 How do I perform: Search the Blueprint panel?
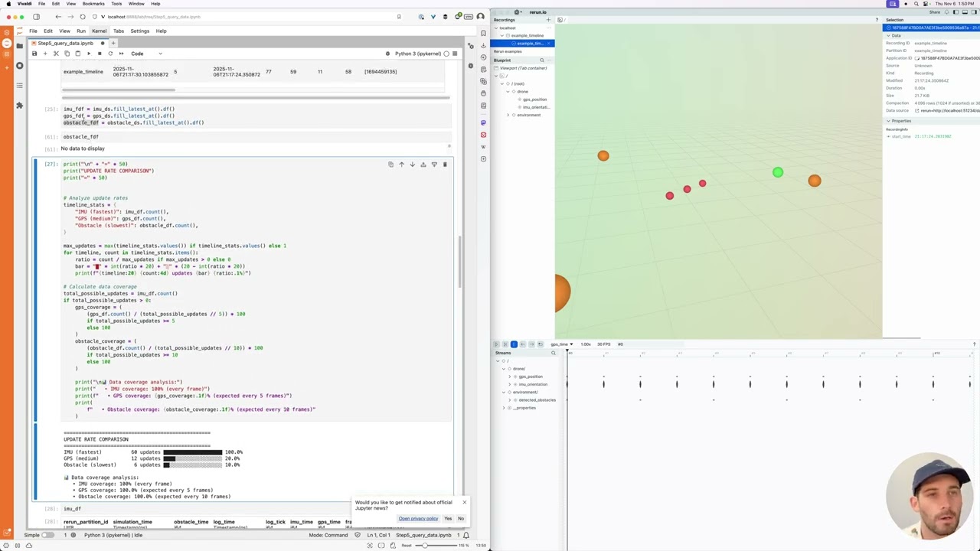[542, 60]
